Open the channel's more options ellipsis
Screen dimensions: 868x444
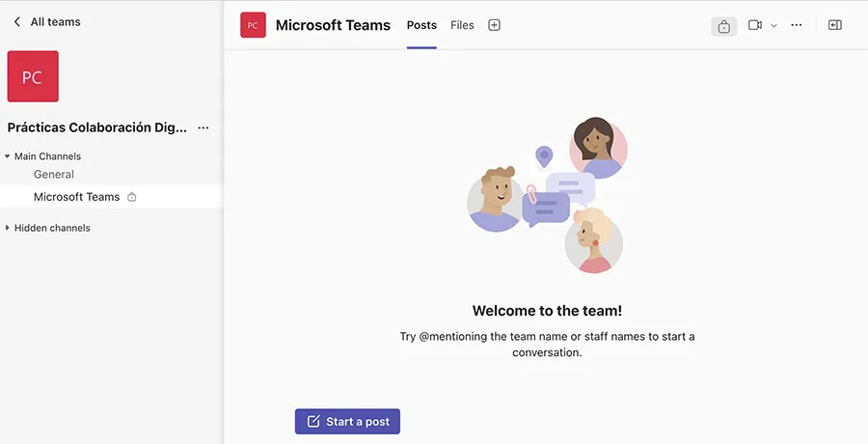(796, 25)
